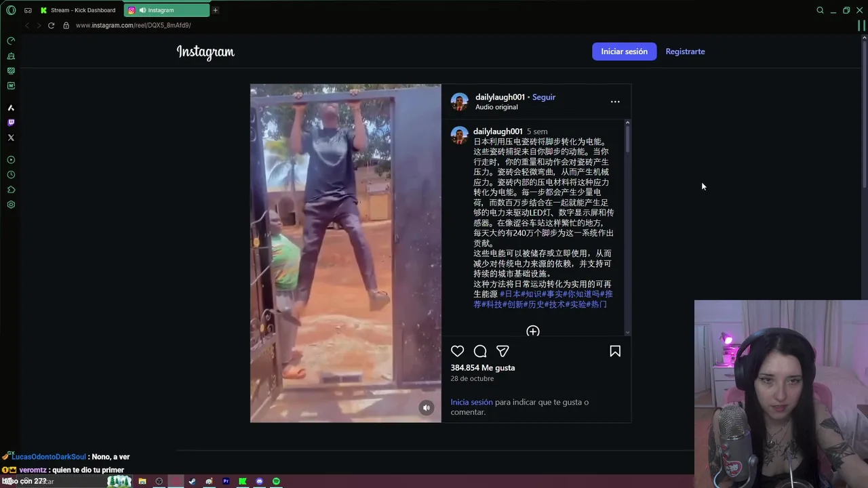Click the search magnifier in the title bar
Screen dimensions: 868x488
point(820,10)
